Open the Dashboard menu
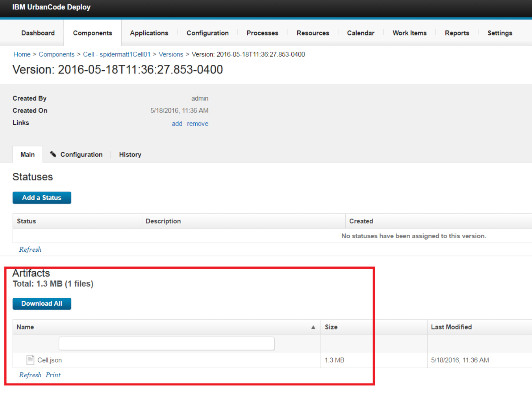532x394 pixels. 38,33
